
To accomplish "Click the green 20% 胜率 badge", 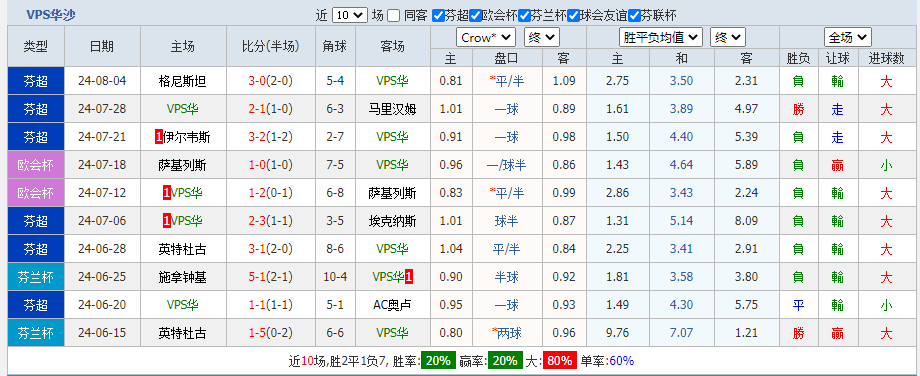I will 437,361.
